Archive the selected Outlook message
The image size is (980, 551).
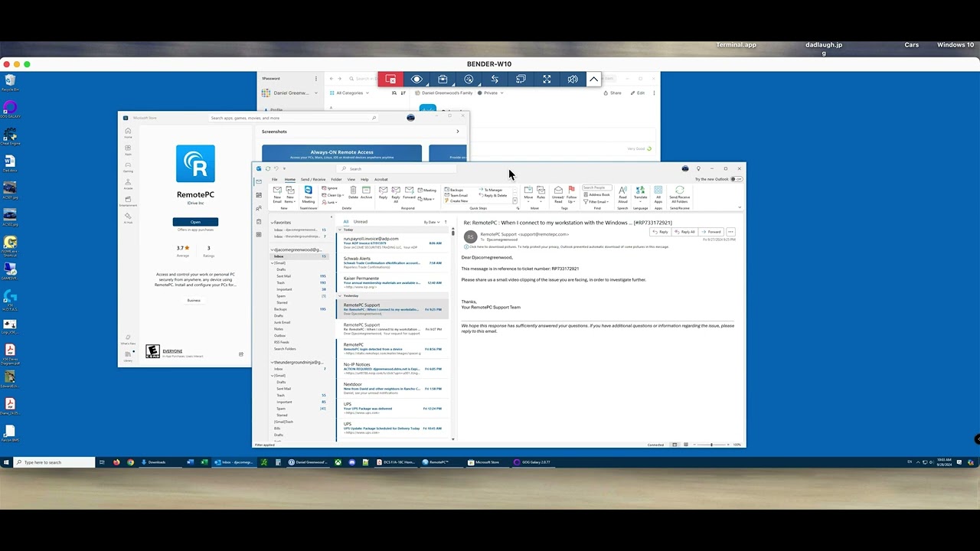tap(366, 192)
